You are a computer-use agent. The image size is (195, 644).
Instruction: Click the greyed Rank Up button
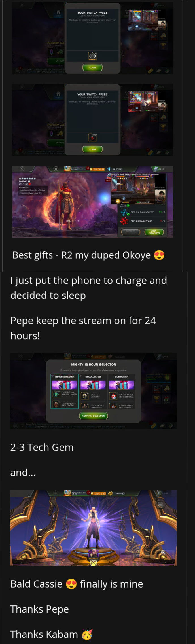[130, 232]
